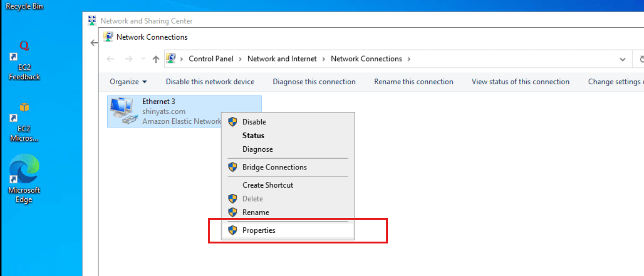Expand chevron after Network Connections breadcrumb
Viewport: 644px width, 276px height.
click(409, 59)
